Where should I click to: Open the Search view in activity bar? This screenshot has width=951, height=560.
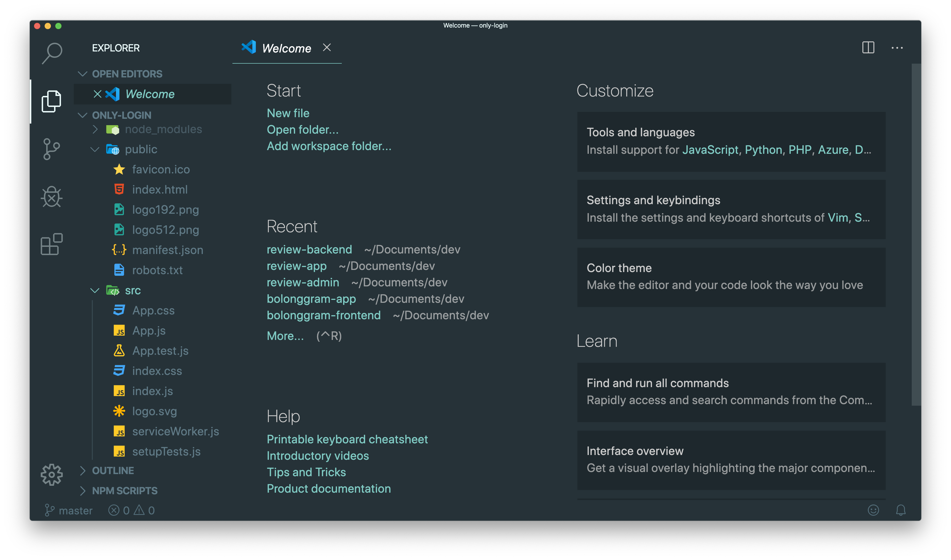[x=52, y=53]
